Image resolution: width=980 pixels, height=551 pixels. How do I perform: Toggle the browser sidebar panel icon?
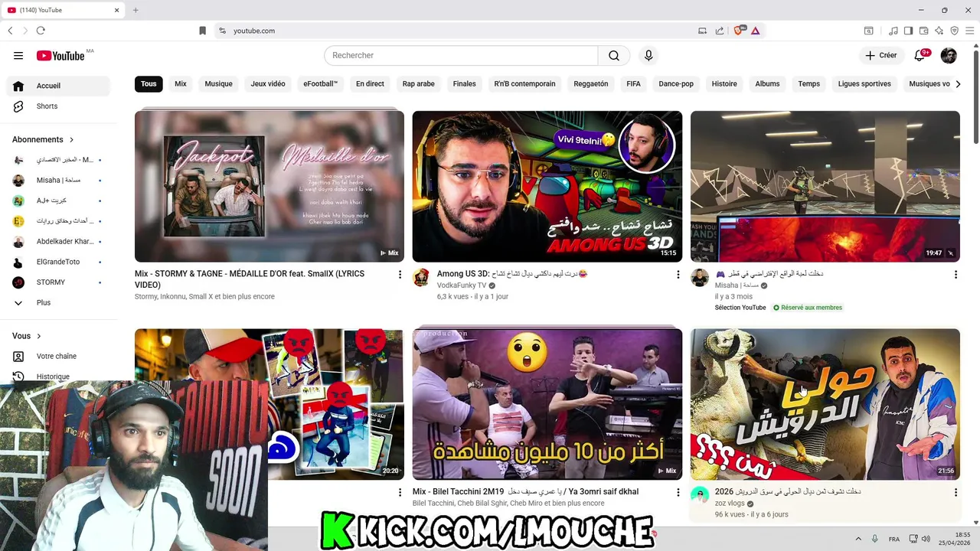point(908,31)
